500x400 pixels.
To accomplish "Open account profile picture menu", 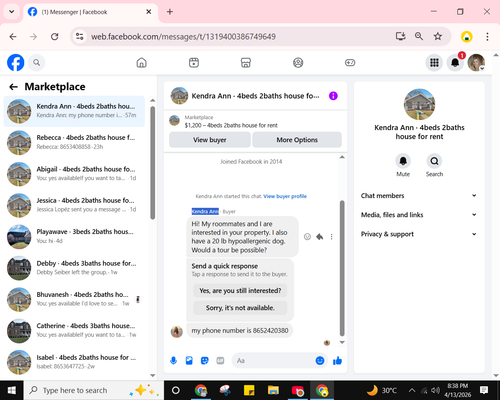I will (x=476, y=62).
